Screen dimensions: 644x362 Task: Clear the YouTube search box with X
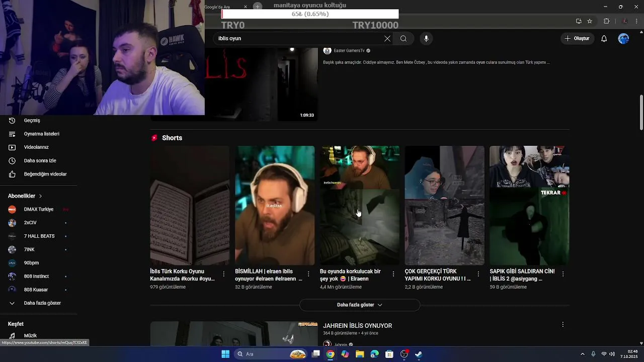[x=387, y=39]
